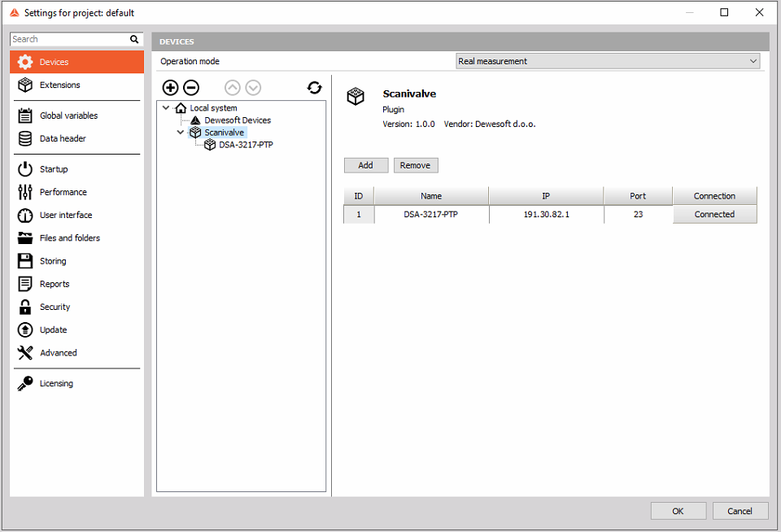Click the Security padlock icon
The image size is (781, 532).
(x=25, y=307)
